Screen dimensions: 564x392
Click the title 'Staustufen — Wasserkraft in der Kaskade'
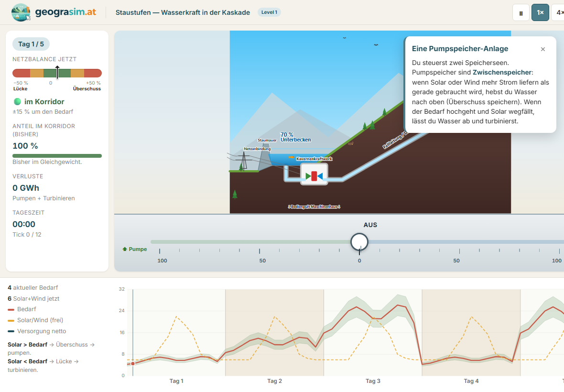coord(183,12)
